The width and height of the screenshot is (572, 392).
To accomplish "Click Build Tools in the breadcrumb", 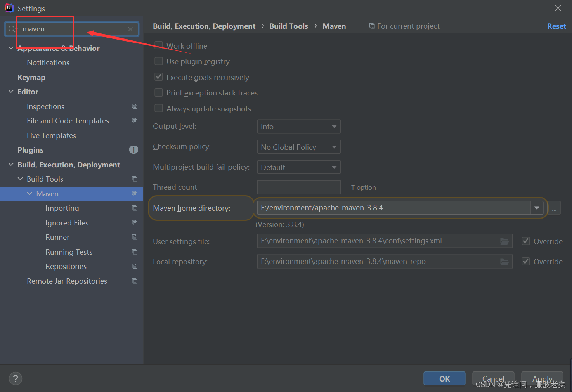I will pos(289,26).
